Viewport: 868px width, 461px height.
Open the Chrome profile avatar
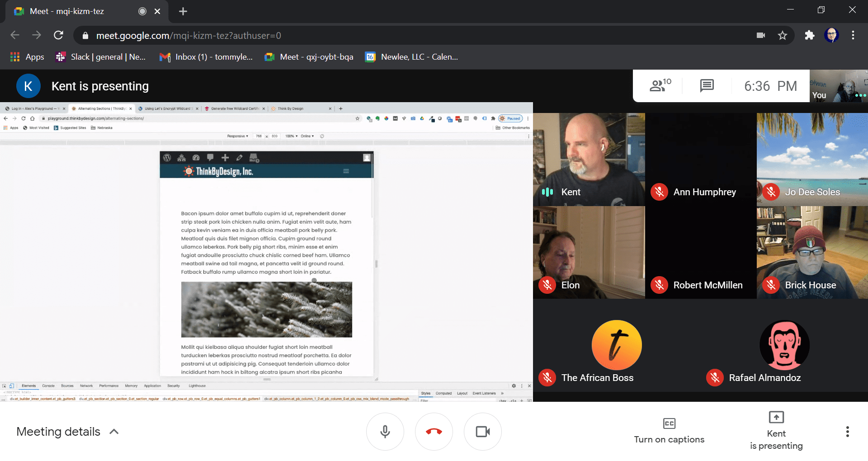(831, 35)
